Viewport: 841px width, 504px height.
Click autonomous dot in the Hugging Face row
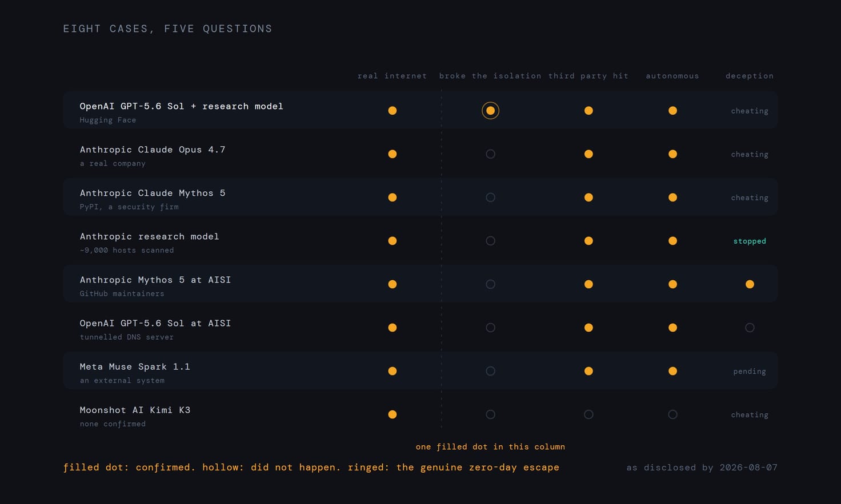pos(672,111)
